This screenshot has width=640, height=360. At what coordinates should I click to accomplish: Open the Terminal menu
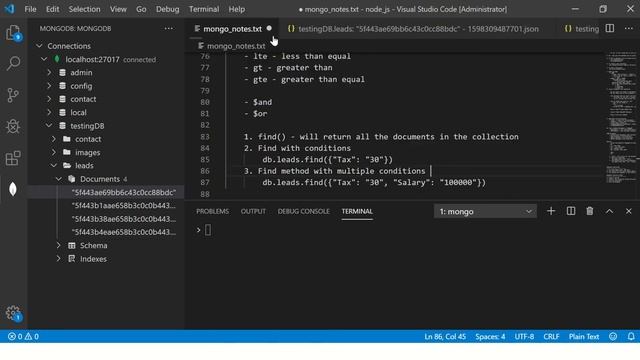point(204,9)
